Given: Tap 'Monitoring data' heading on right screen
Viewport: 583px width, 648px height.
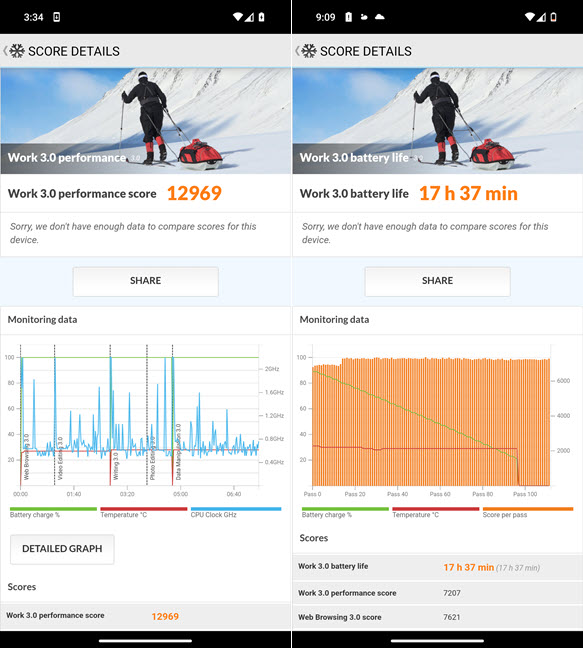Looking at the screenshot, I should (334, 319).
